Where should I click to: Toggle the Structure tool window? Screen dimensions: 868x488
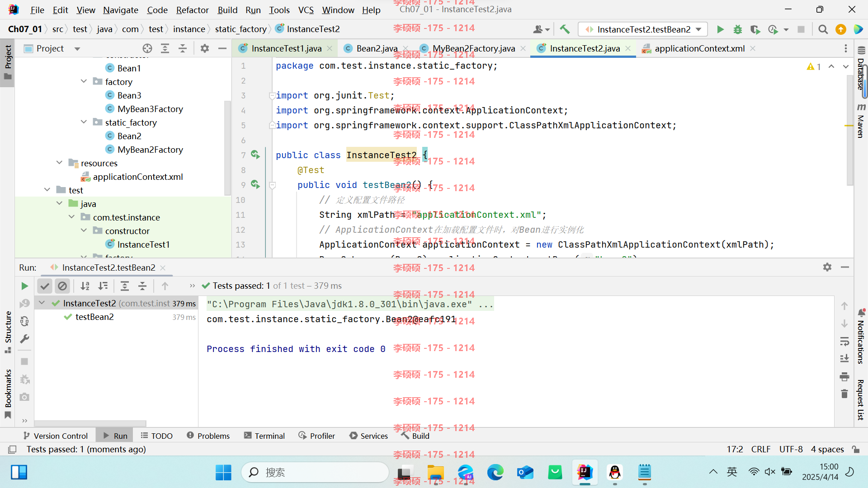tap(8, 332)
